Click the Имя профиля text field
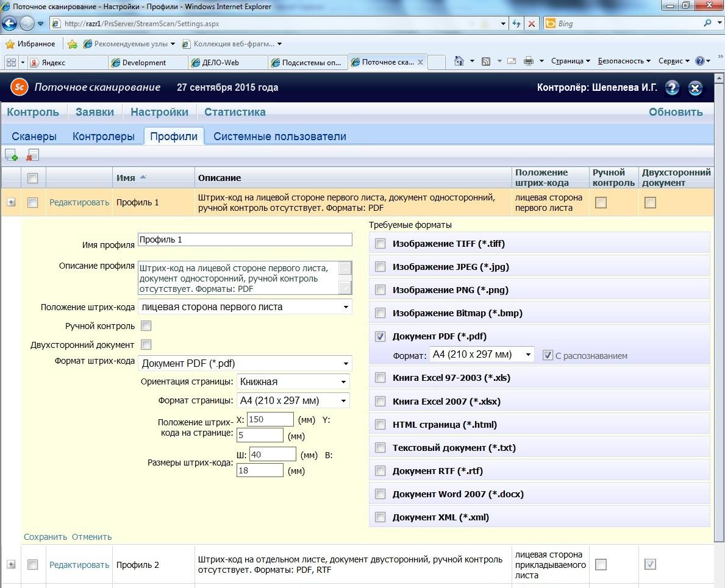The image size is (725, 588). click(x=245, y=239)
